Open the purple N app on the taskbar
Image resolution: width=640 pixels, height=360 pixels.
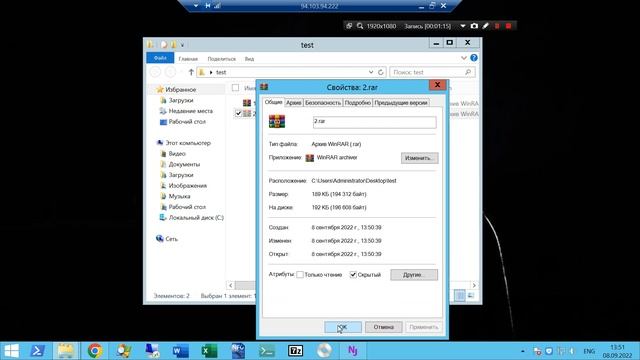353,351
